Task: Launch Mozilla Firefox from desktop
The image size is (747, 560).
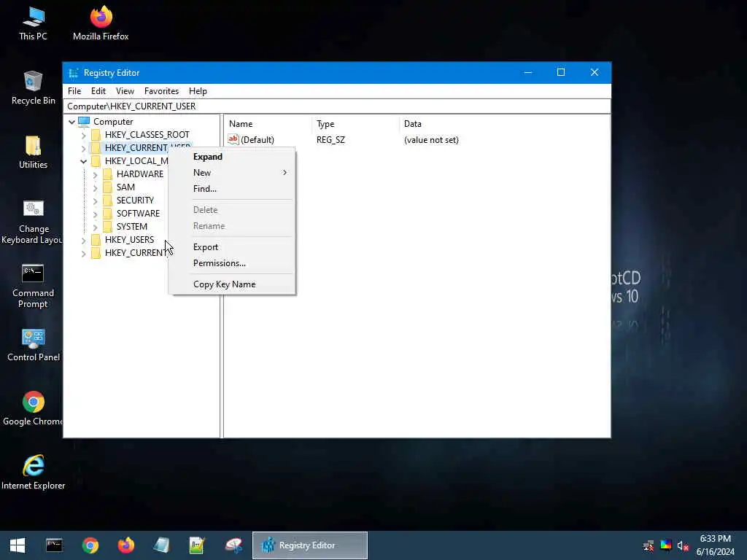Action: click(x=101, y=23)
